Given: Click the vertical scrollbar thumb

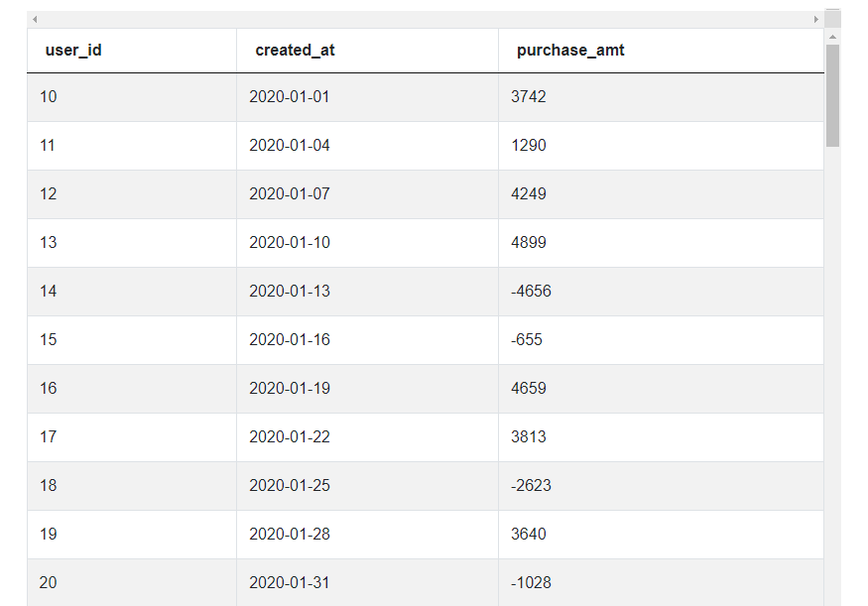Looking at the screenshot, I should [832, 94].
